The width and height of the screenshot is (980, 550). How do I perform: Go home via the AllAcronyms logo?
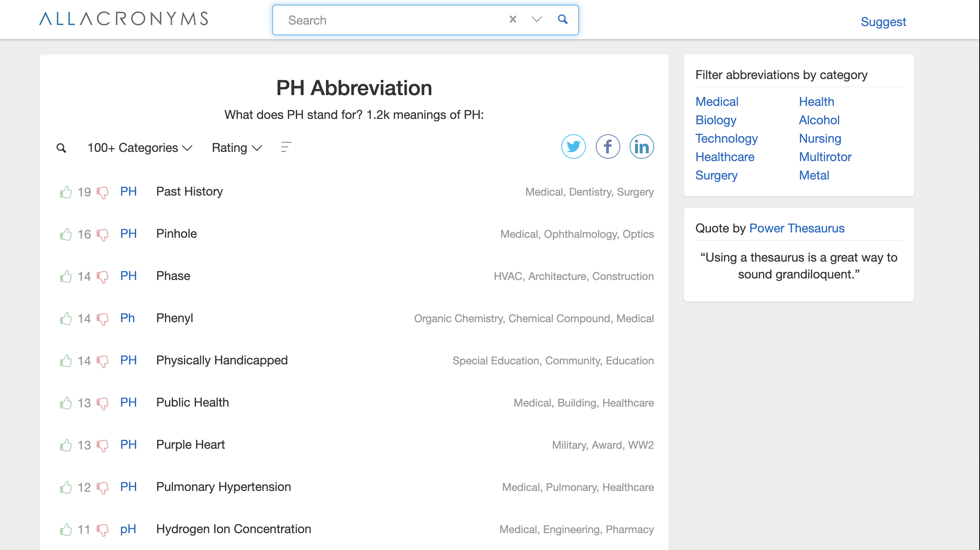123,18
